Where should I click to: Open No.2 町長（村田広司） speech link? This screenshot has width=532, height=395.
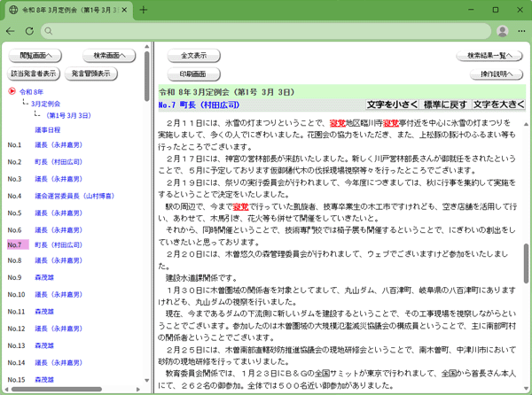[x=59, y=162]
